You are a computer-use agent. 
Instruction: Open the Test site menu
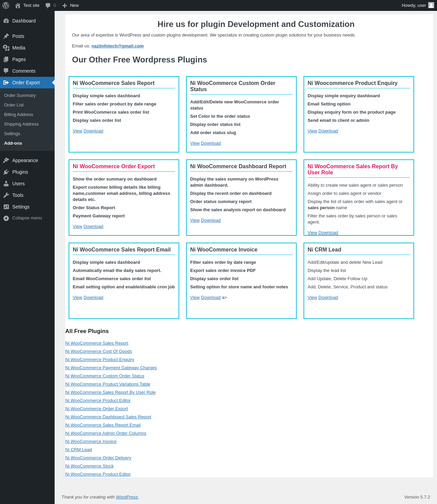27,5
